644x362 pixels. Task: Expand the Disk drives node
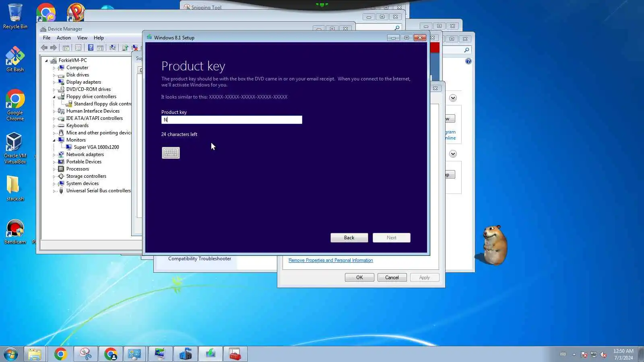(54, 75)
